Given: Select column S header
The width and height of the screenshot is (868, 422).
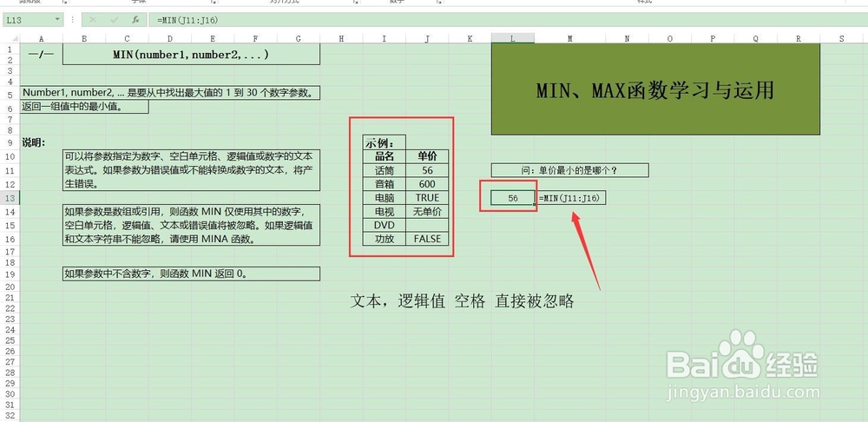Looking at the screenshot, I should click(x=841, y=38).
